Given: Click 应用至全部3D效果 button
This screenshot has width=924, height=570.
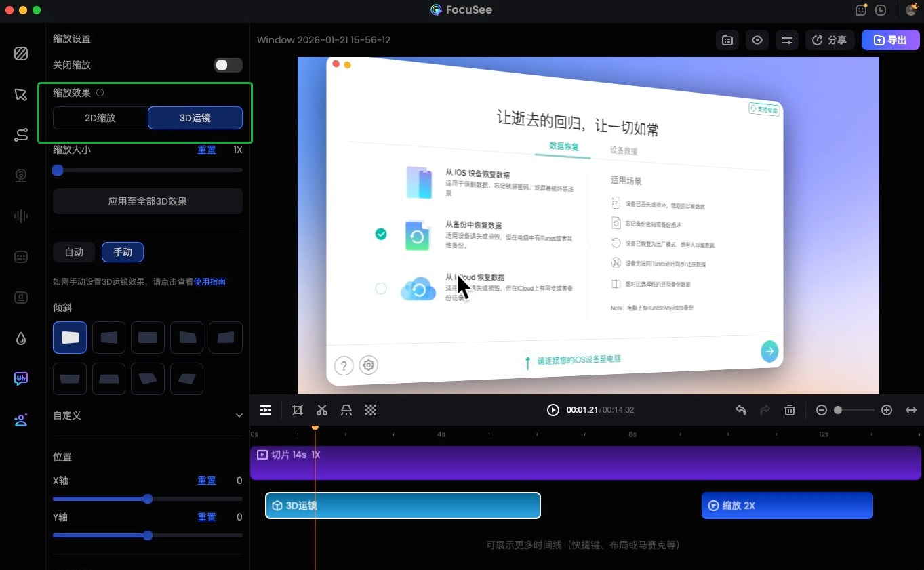Looking at the screenshot, I should coord(148,201).
